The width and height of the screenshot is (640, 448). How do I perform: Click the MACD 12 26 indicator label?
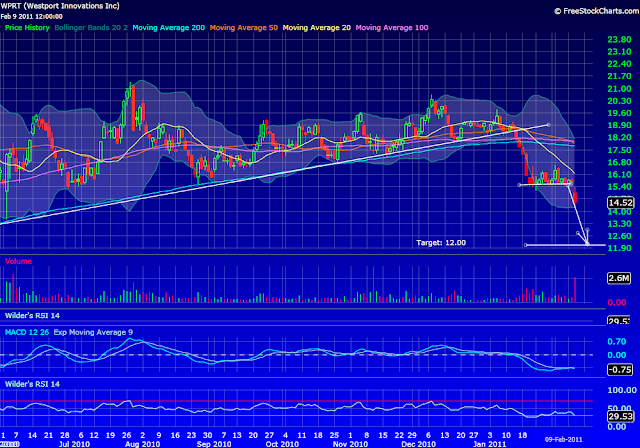27,332
